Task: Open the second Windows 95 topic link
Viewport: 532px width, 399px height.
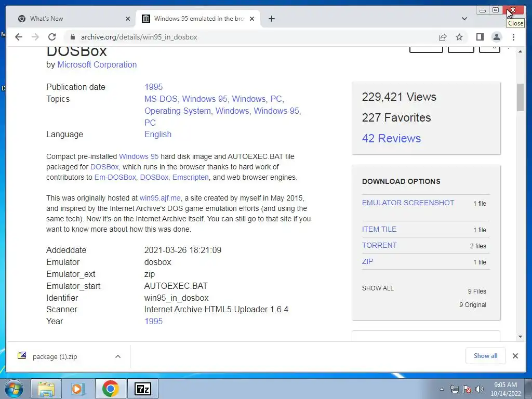Action: (276, 111)
